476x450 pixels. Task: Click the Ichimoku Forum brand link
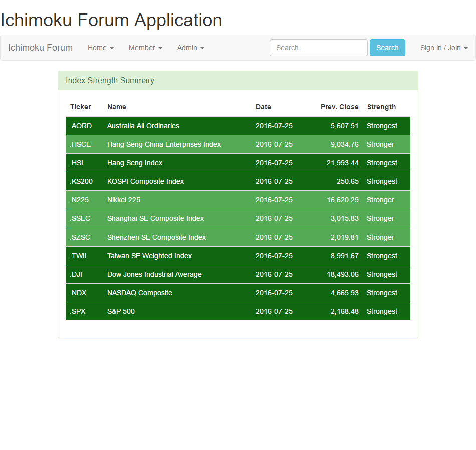tap(40, 48)
